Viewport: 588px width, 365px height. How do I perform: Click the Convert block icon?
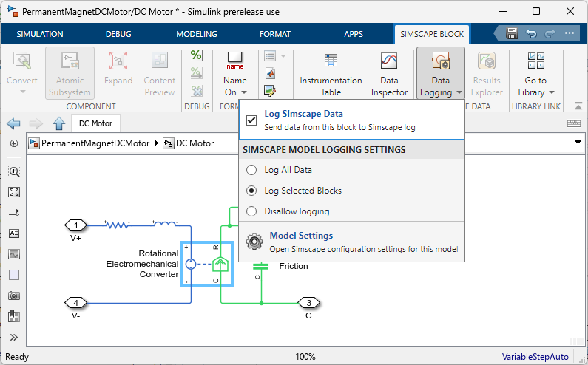22,61
